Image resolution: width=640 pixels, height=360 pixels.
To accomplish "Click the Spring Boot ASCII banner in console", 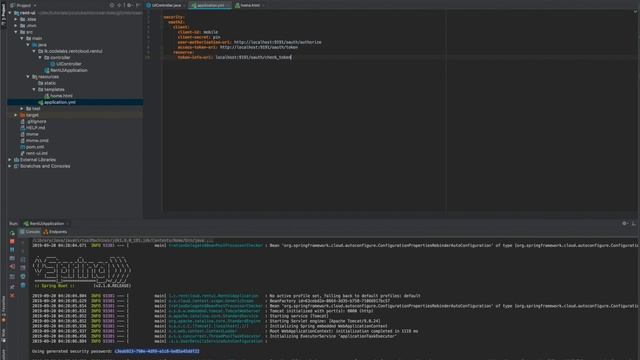I will click(82, 270).
